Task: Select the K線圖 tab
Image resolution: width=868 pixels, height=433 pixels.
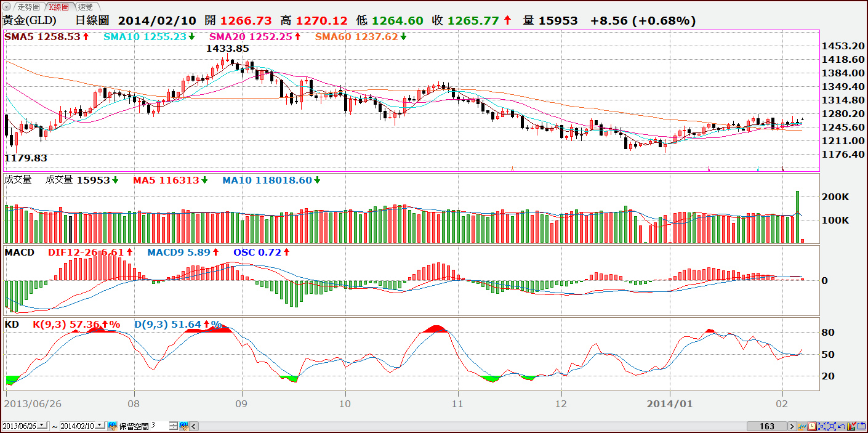Action: (60, 7)
